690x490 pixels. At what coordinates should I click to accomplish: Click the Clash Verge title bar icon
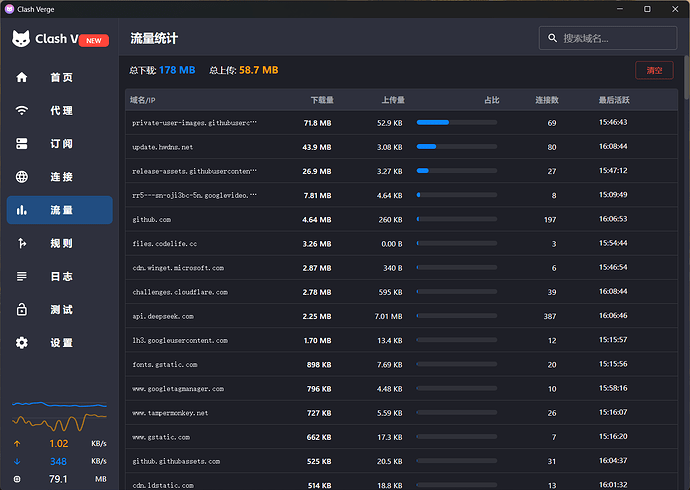pos(9,9)
